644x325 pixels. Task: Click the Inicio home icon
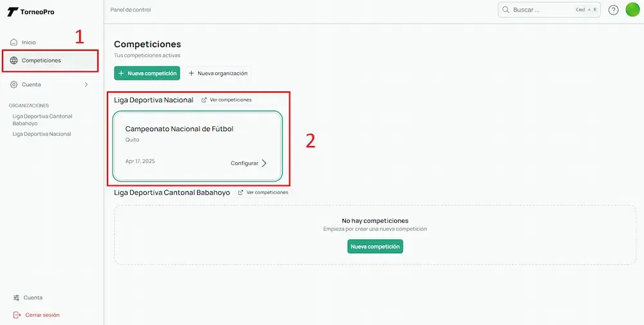(14, 42)
